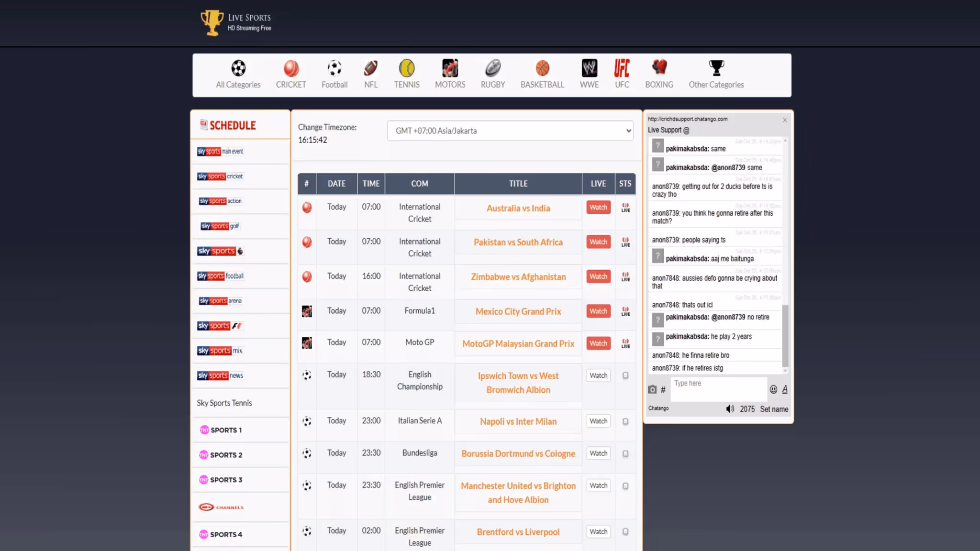The width and height of the screenshot is (980, 551).
Task: Open the timezone dropdown GMT +07:00 Asia/Jakarta
Action: (x=510, y=131)
